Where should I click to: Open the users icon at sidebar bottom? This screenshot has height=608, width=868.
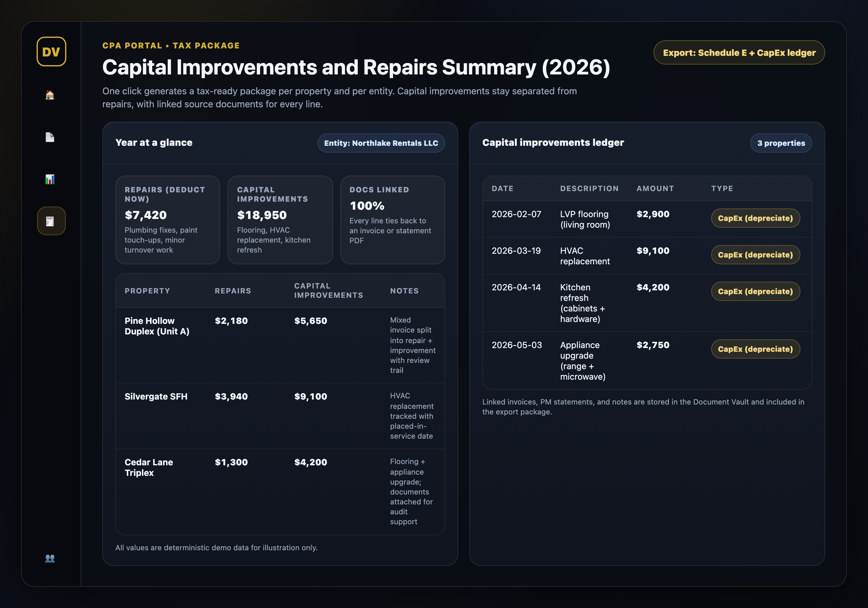click(50, 558)
